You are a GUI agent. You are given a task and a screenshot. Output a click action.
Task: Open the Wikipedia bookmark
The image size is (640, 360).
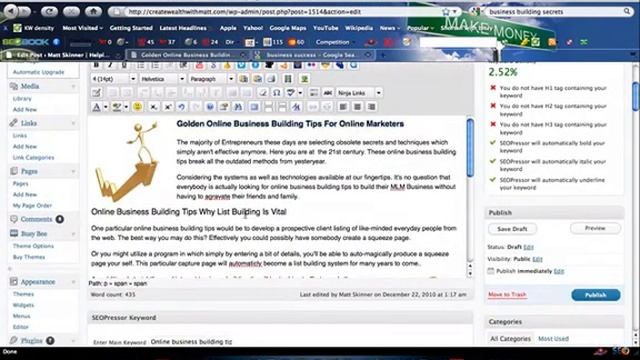359,28
